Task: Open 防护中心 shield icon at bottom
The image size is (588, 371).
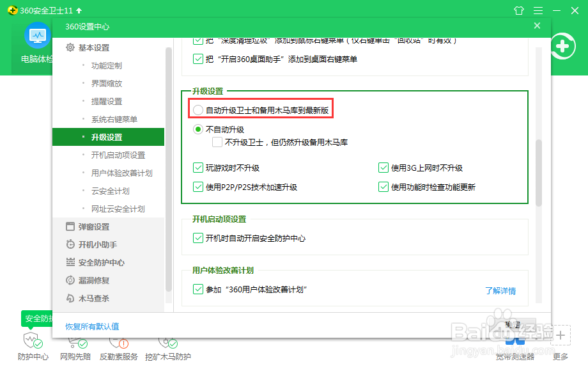Action: (33, 340)
